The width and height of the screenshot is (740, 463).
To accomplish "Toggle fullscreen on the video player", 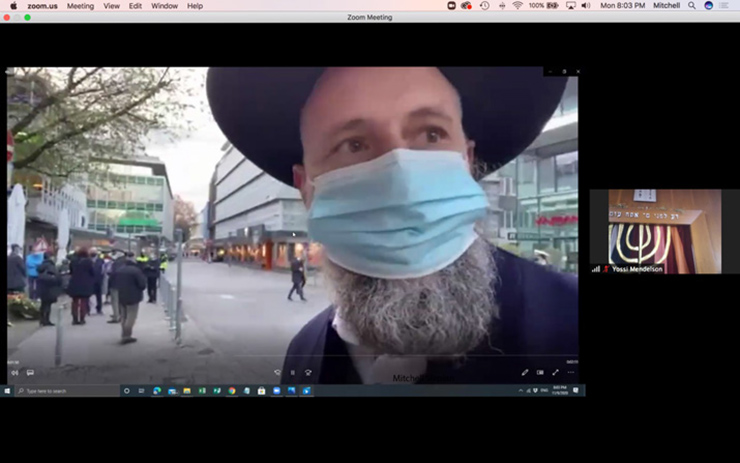I will pyautogui.click(x=556, y=373).
